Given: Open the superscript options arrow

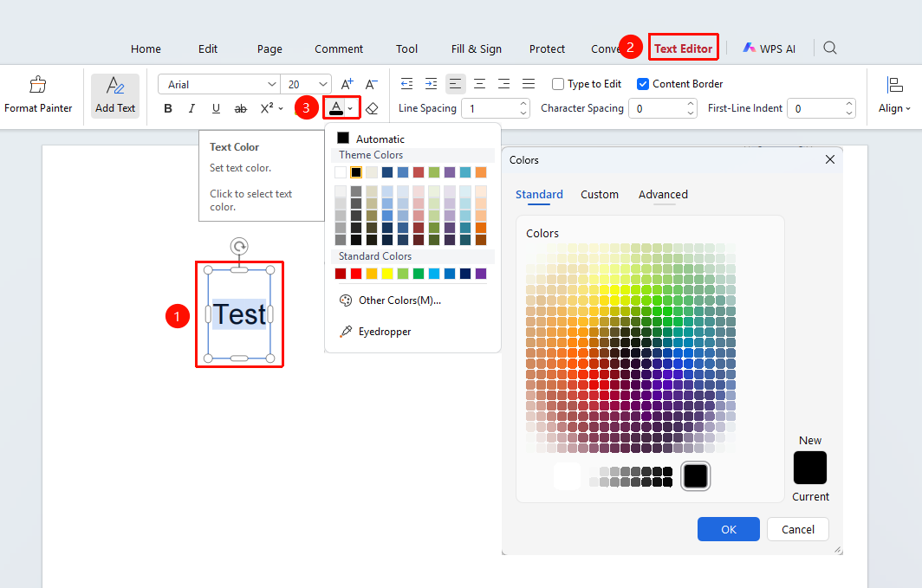Looking at the screenshot, I should click(281, 108).
